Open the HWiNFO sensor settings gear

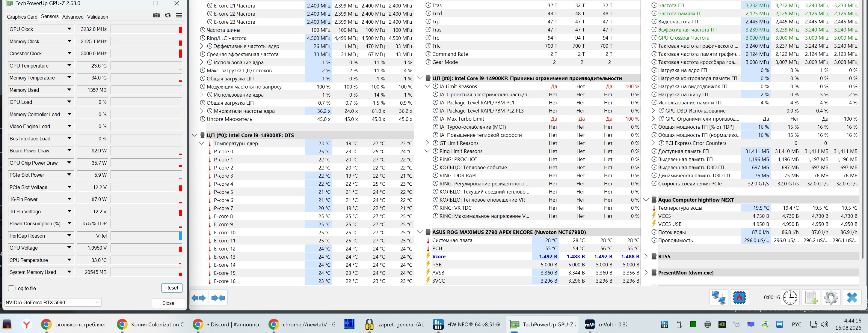coord(831,298)
